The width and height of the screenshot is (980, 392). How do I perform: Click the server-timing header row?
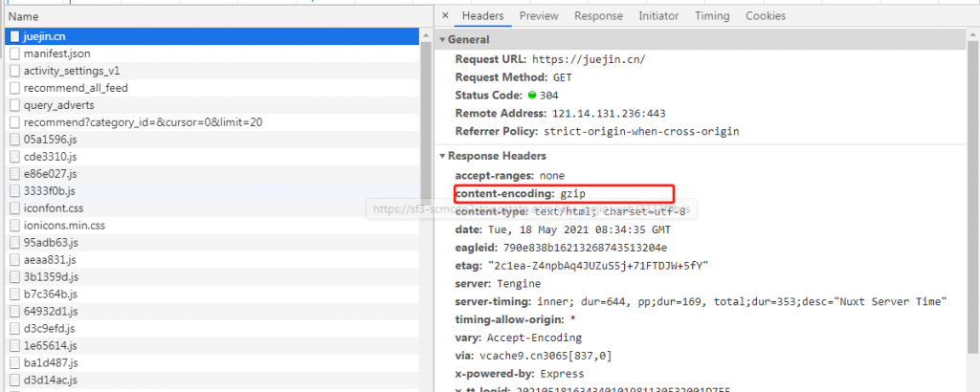(x=702, y=302)
